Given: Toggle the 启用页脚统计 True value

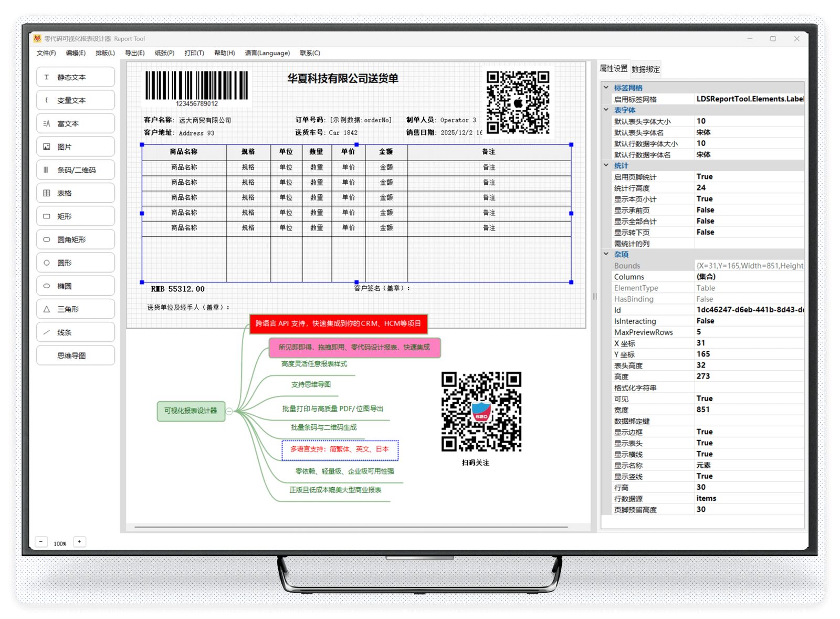Looking at the screenshot, I should coord(748,177).
